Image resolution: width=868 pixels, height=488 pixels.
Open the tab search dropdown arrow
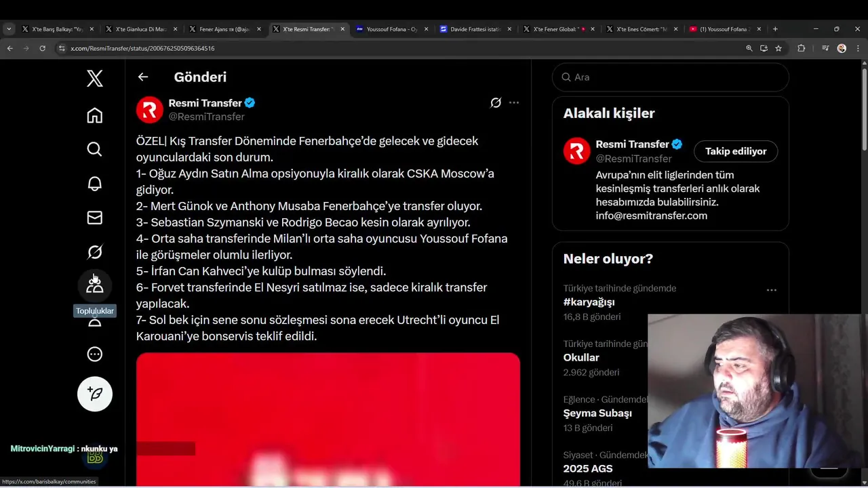click(9, 29)
